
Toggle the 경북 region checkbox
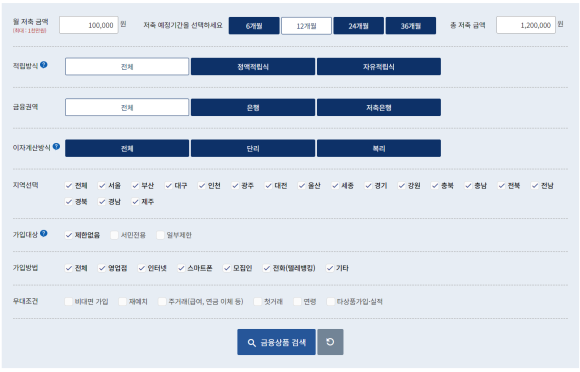[69, 202]
